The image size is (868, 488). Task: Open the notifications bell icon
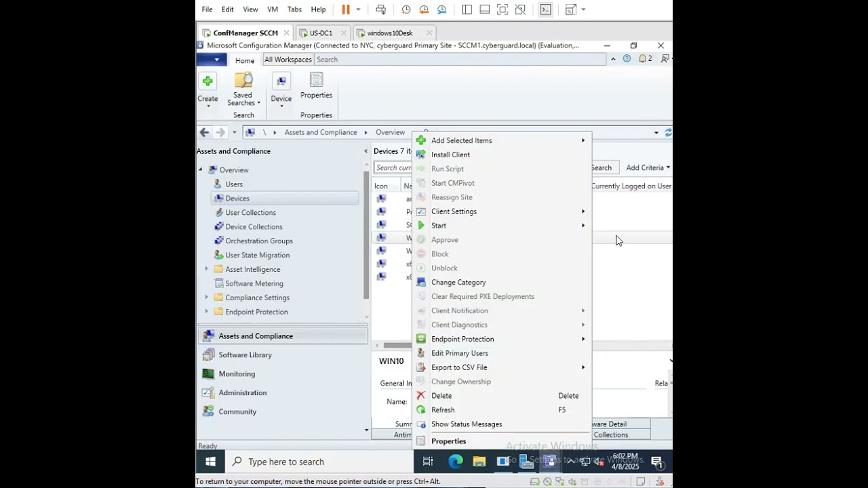pyautogui.click(x=642, y=59)
